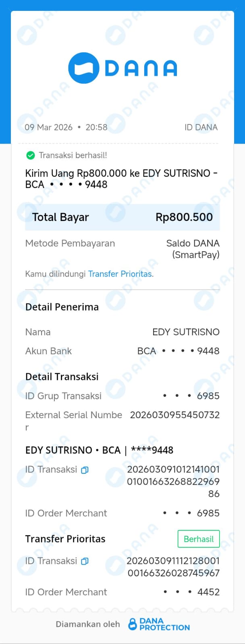This screenshot has height=644, width=245.
Task: Select the External Serial Number value
Action: [x=174, y=415]
